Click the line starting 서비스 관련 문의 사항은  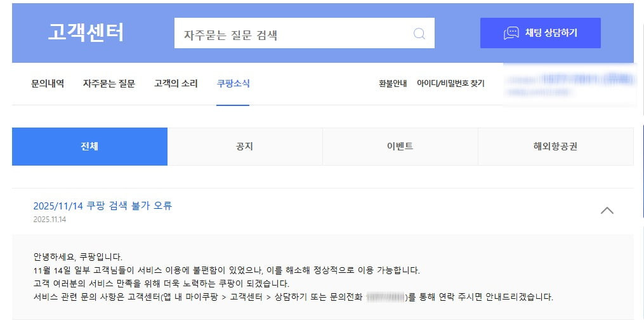[293, 297]
